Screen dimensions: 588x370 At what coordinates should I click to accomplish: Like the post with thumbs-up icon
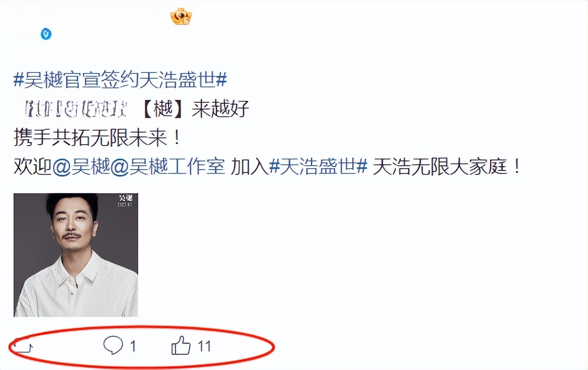pos(181,345)
